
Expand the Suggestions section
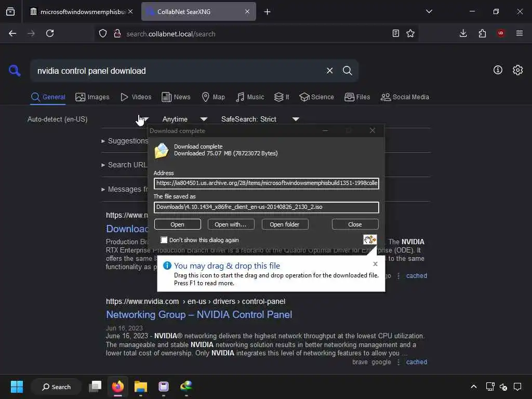pyautogui.click(x=125, y=141)
